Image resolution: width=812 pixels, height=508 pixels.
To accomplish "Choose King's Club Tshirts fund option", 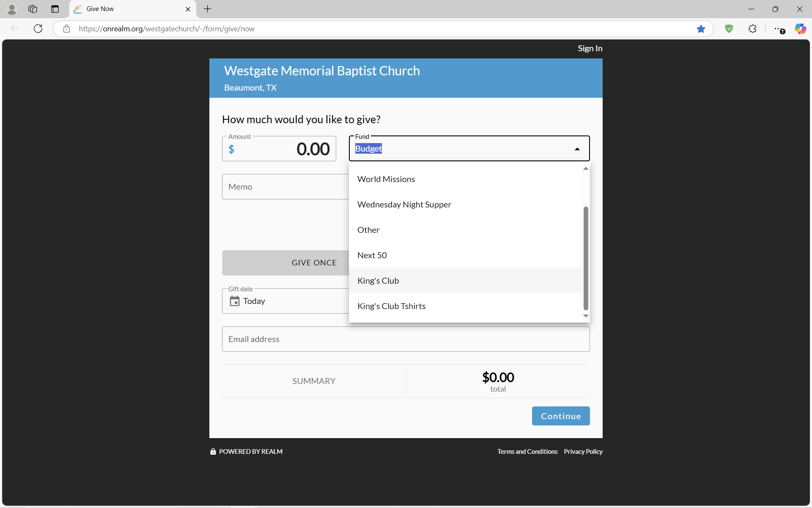I will point(391,306).
